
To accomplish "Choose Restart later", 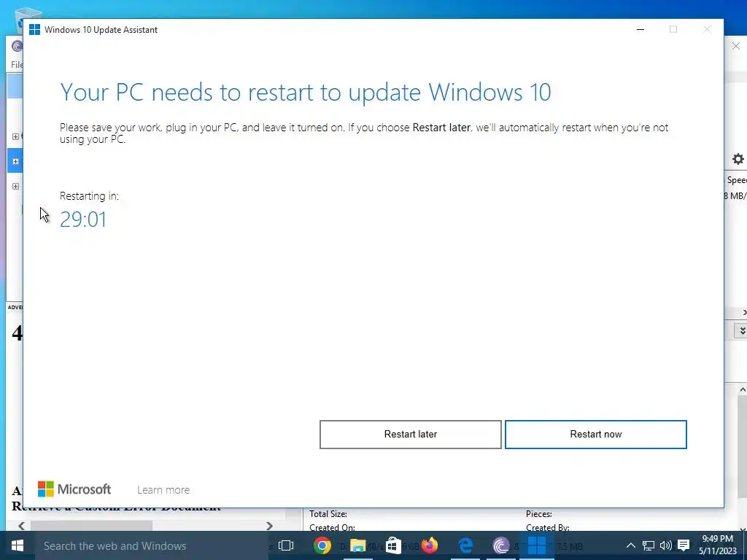I will [x=410, y=435].
